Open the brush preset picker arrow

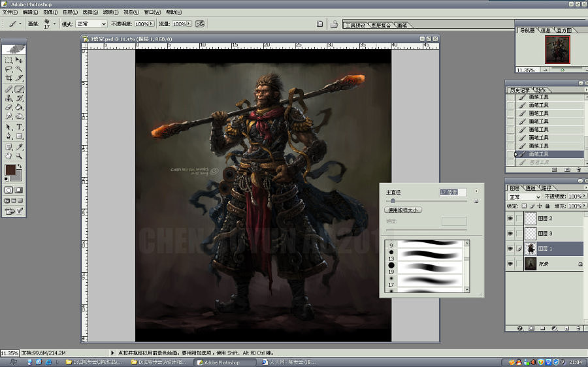point(54,24)
